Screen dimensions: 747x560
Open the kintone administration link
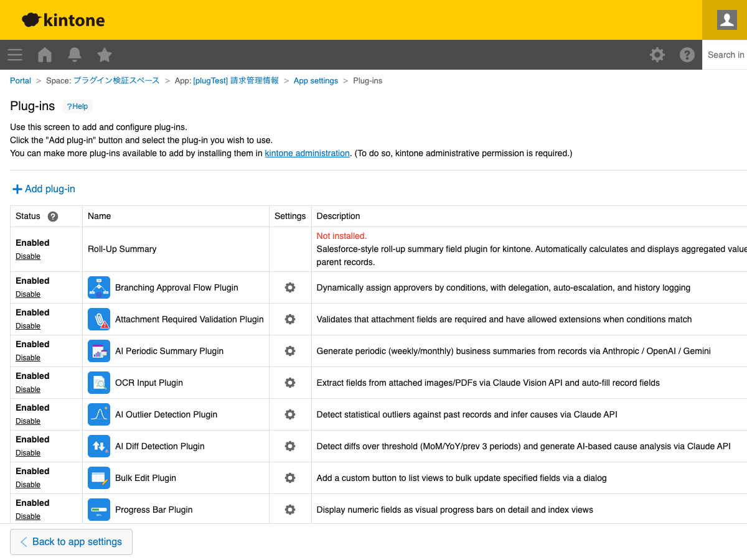(307, 153)
